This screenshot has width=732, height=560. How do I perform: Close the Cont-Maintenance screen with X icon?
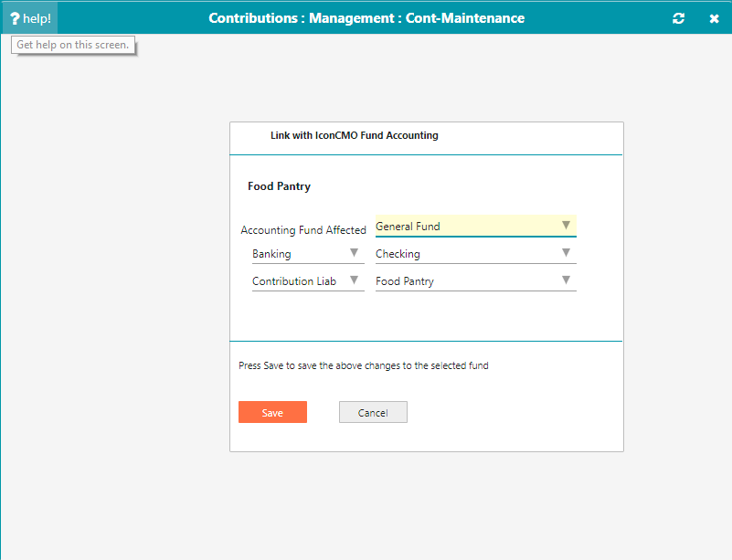tap(714, 18)
